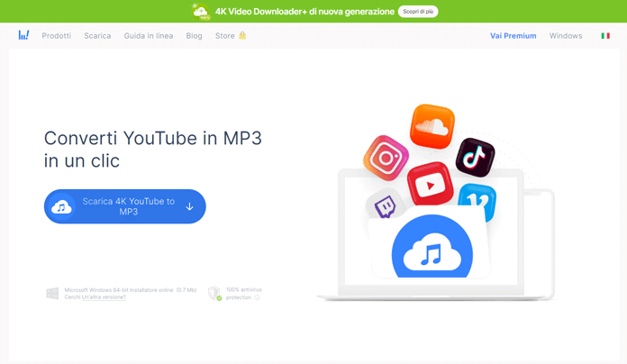Click the Un'altra versione? link
This screenshot has height=364, width=627.
point(104,297)
